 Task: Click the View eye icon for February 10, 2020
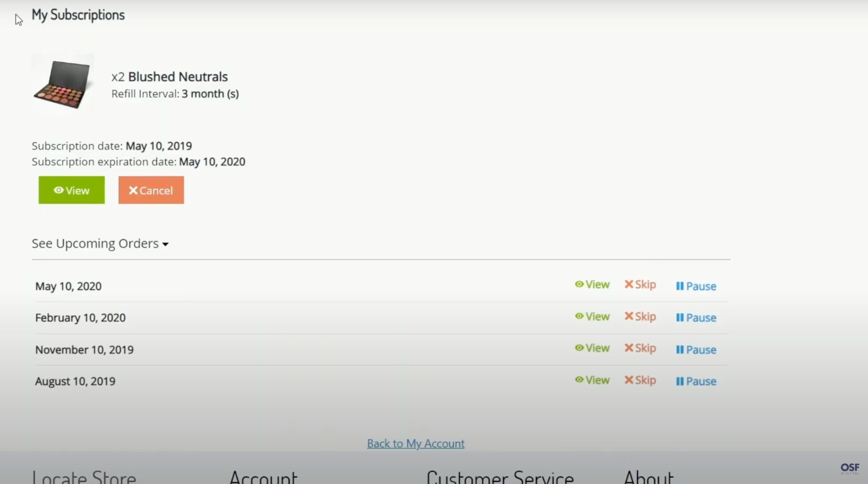point(579,316)
